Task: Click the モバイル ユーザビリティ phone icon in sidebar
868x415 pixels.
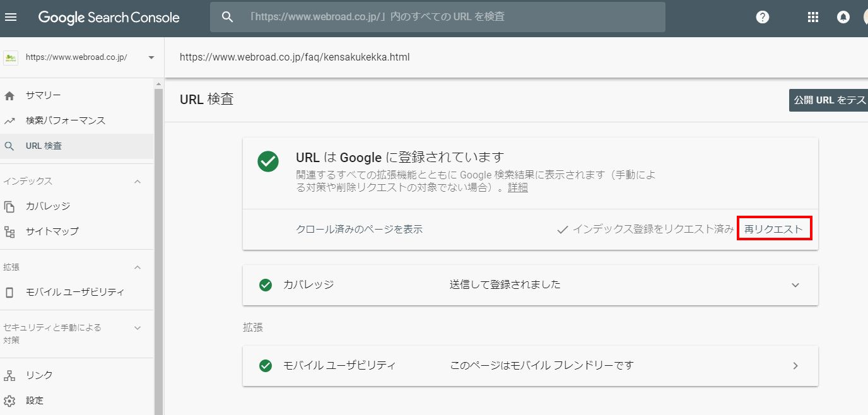Action: (9, 293)
